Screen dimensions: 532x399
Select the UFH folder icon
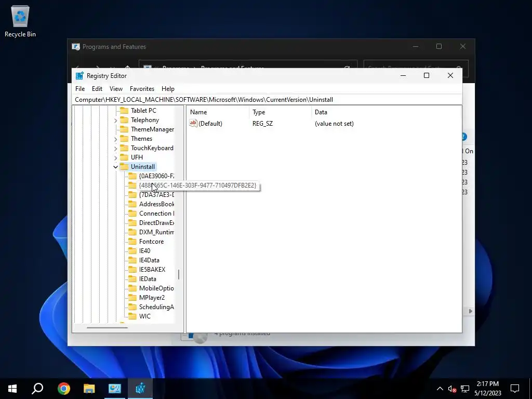click(125, 157)
